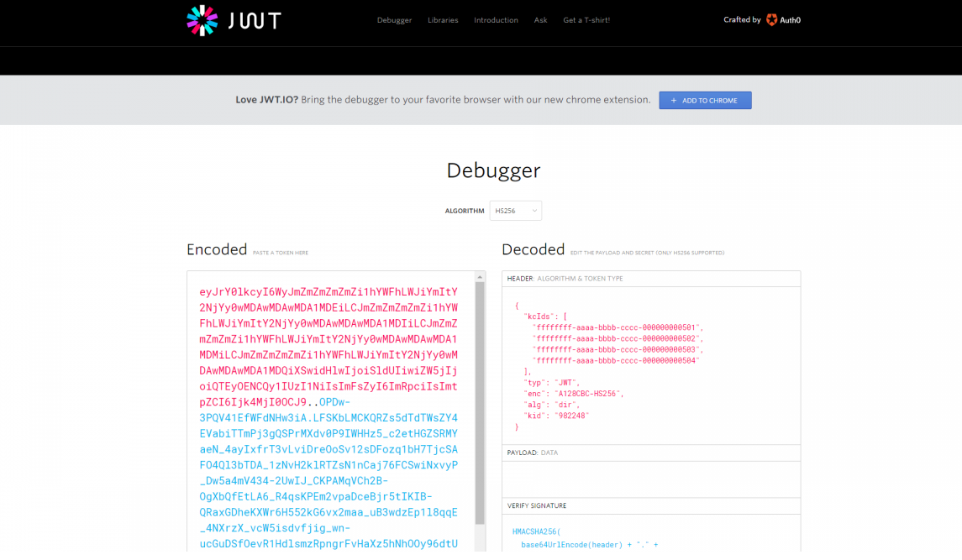Image resolution: width=962 pixels, height=560 pixels.
Task: Click the kcIds value ending in 000000000501
Action: click(x=618, y=327)
